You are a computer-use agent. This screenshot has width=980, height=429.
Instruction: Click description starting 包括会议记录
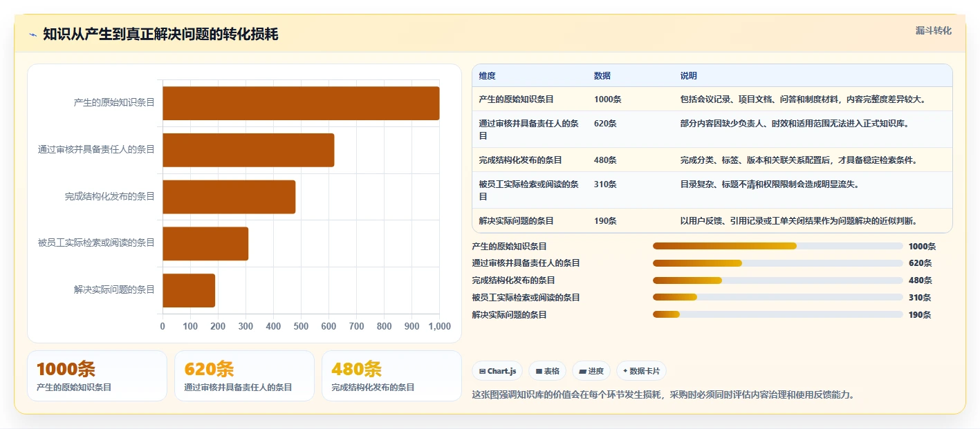tap(802, 99)
